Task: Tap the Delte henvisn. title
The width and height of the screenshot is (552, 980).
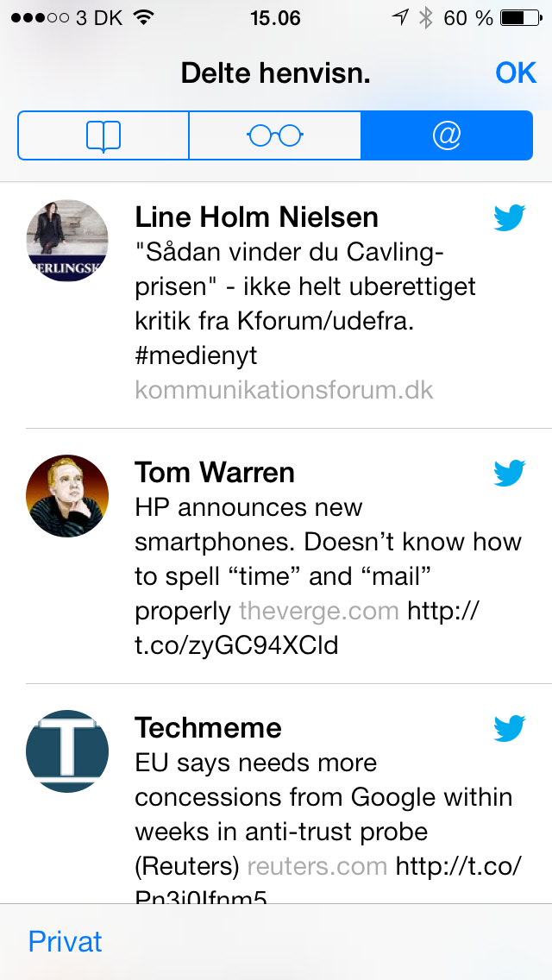Action: [x=275, y=73]
